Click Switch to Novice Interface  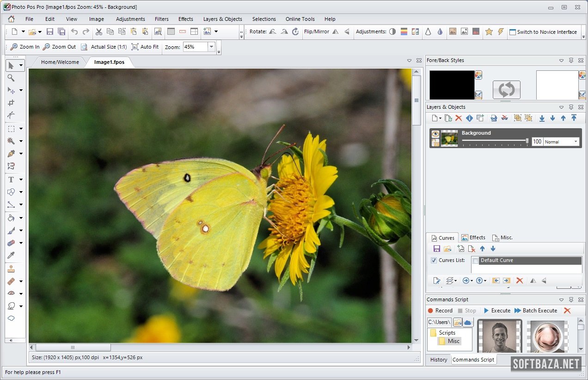pyautogui.click(x=543, y=32)
